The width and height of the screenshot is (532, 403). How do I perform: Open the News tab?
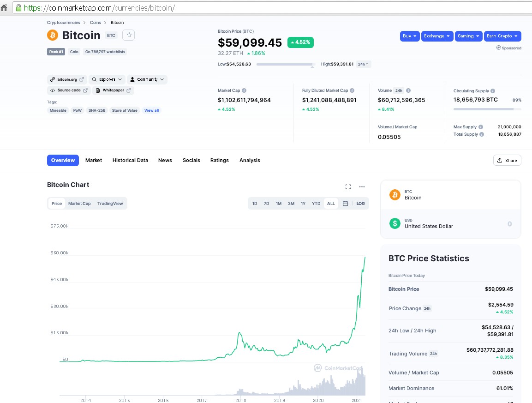coord(165,160)
